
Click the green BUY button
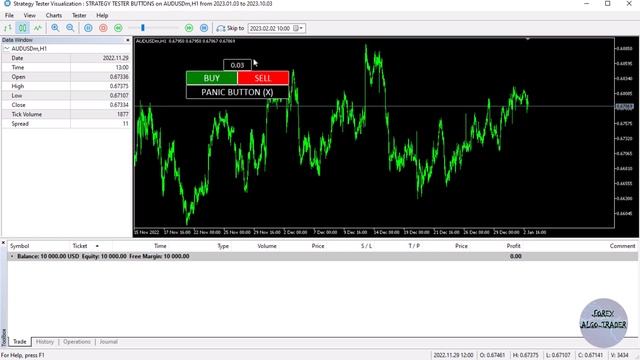[x=211, y=78]
